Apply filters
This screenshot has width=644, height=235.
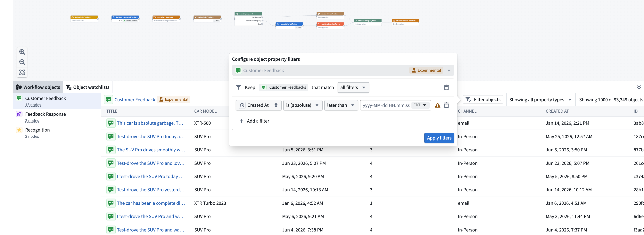[x=439, y=138]
